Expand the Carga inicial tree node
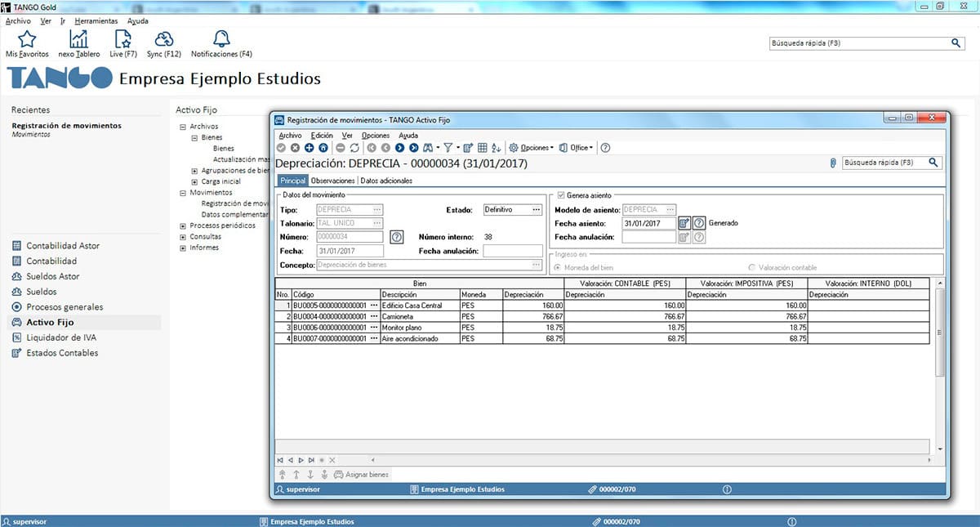The width and height of the screenshot is (980, 527). pos(194,181)
